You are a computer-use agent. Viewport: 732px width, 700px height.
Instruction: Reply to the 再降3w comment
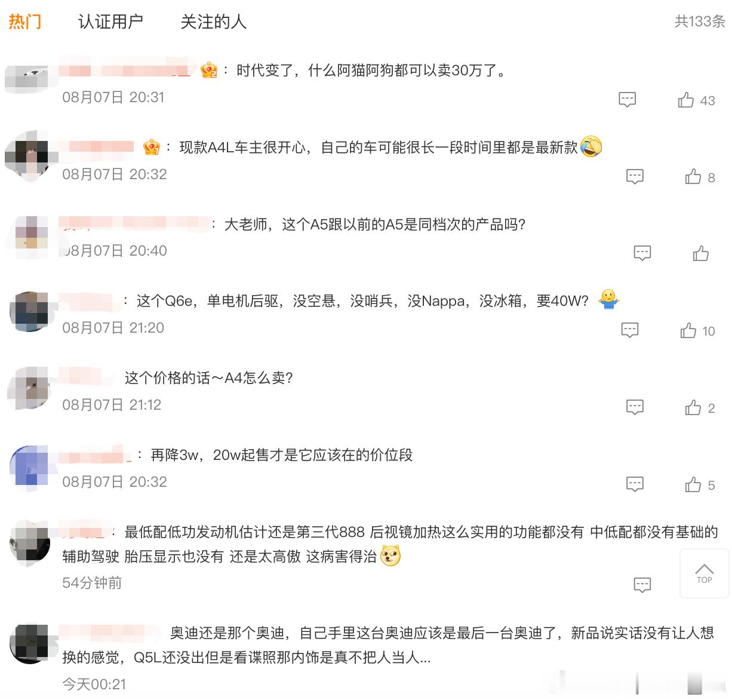tap(635, 484)
